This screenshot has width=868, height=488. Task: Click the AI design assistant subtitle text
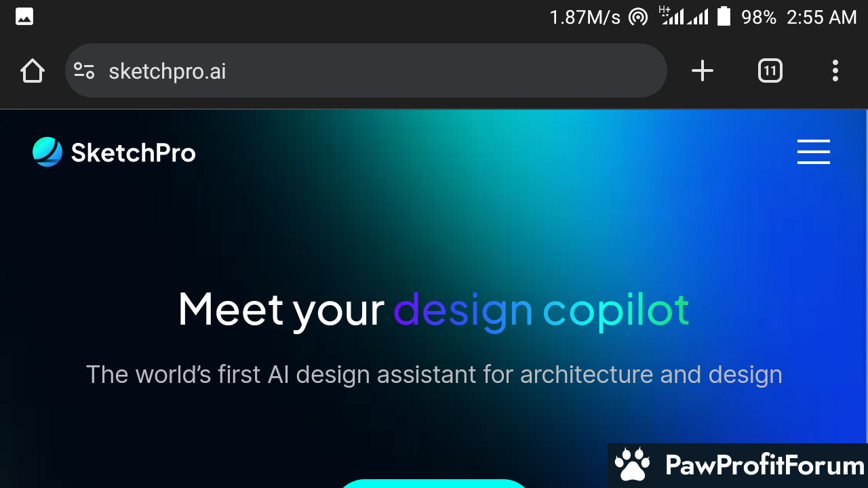point(434,374)
